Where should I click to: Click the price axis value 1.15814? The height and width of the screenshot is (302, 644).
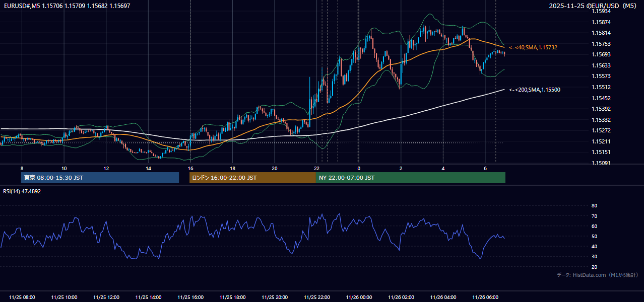(602, 33)
